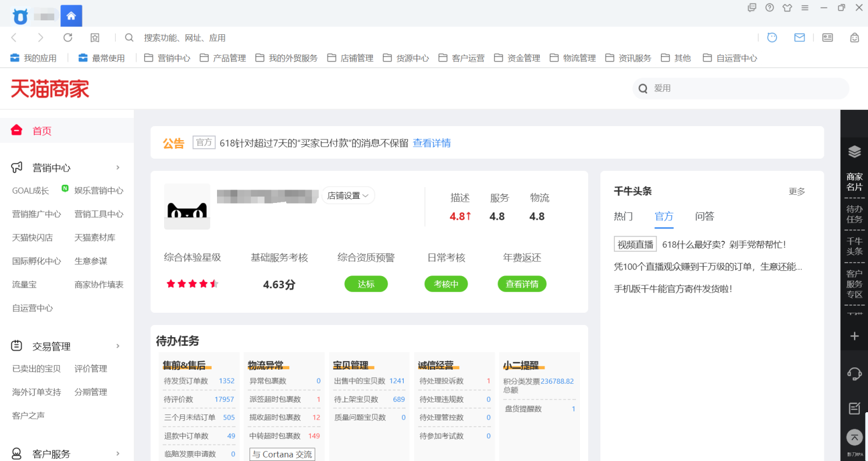Viewport: 868px width, 461px height.
Task: Click the blue home tab icon
Action: coord(71,16)
